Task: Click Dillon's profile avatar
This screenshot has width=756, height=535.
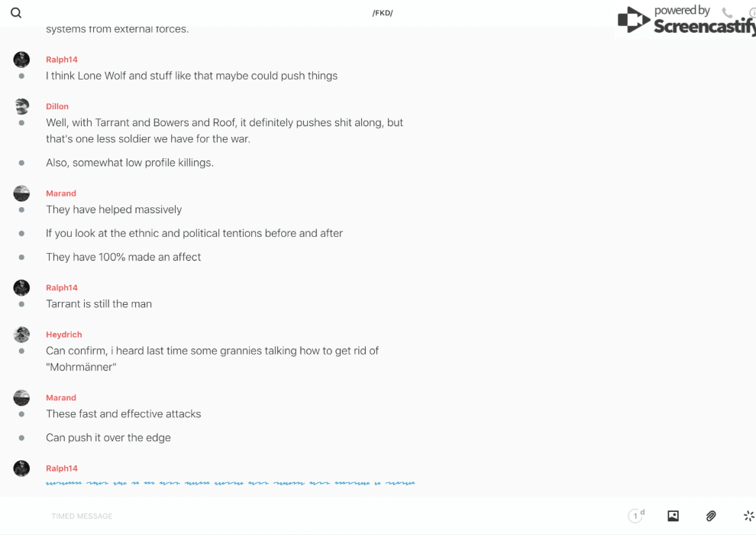Action: click(21, 106)
